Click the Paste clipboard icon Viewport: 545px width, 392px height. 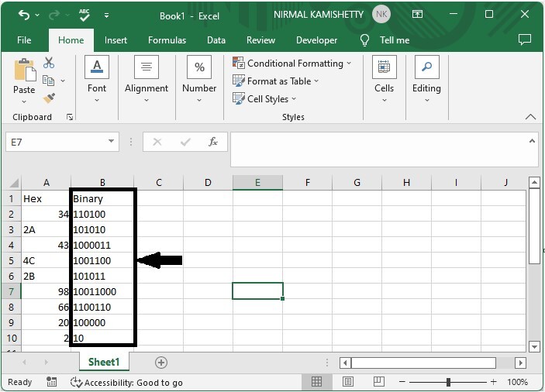[24, 71]
